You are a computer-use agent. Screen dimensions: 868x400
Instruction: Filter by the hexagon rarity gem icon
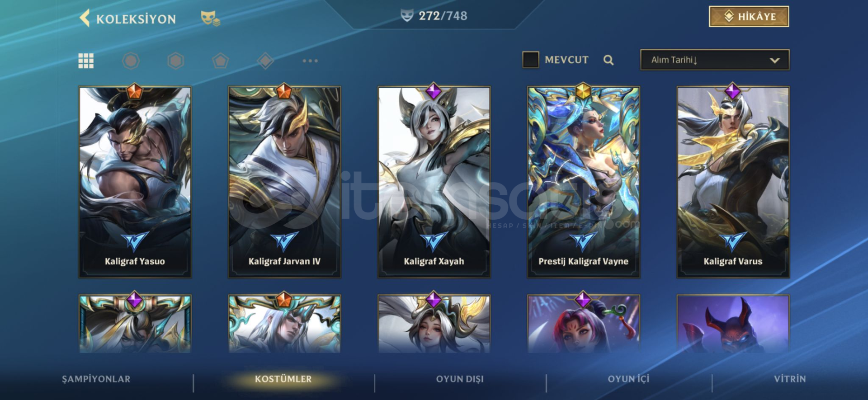click(175, 61)
